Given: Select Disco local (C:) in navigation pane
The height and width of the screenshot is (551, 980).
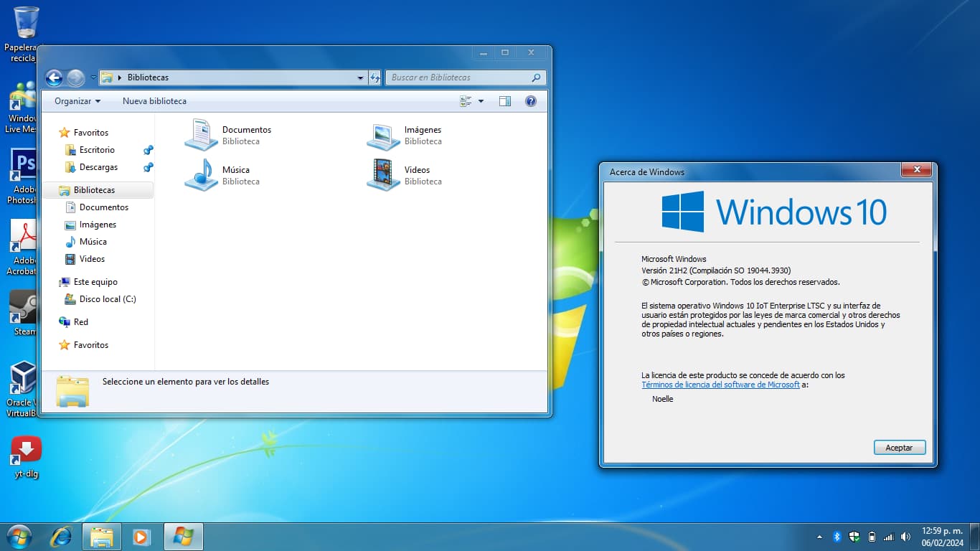Looking at the screenshot, I should [108, 299].
